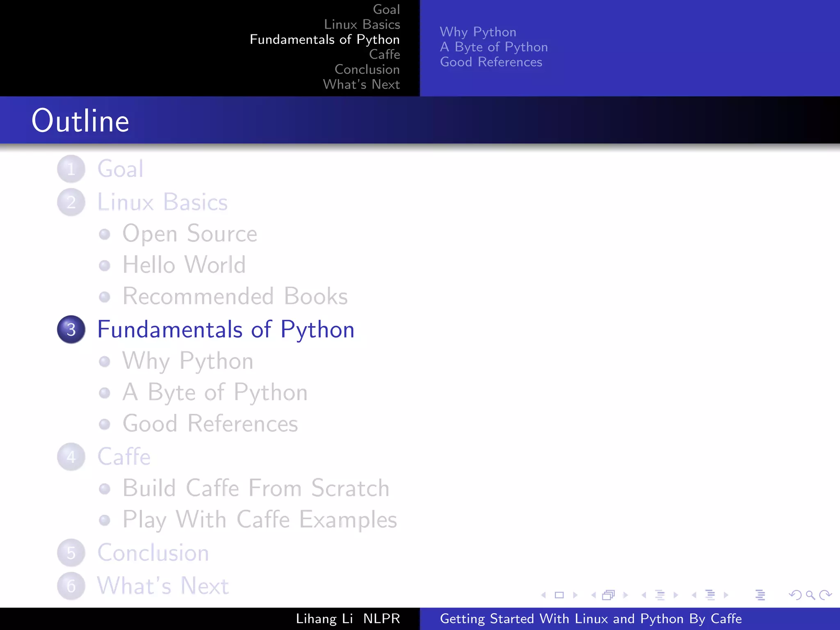This screenshot has height=630, width=840.
Task: Open Play With Caffe Examples bullet
Action: tap(260, 520)
